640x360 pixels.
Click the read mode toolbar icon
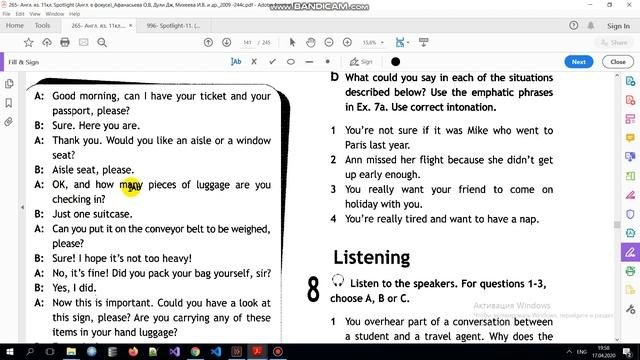point(424,42)
